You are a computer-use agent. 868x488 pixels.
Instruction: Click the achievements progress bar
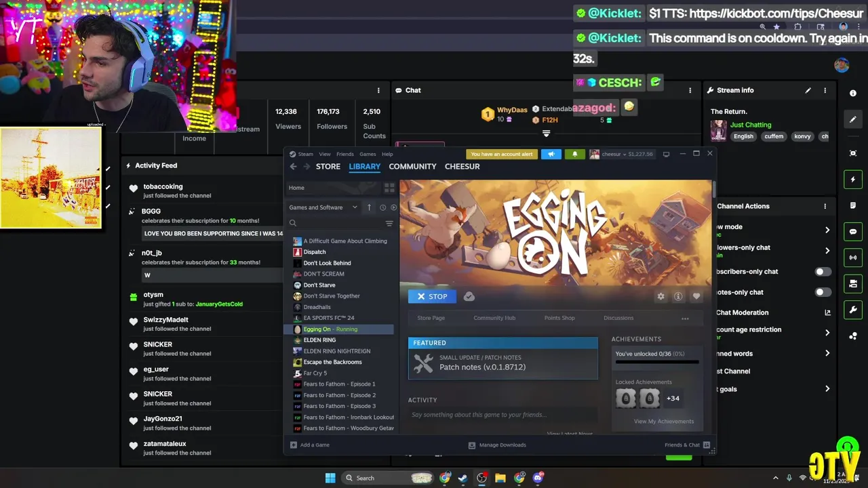point(656,362)
